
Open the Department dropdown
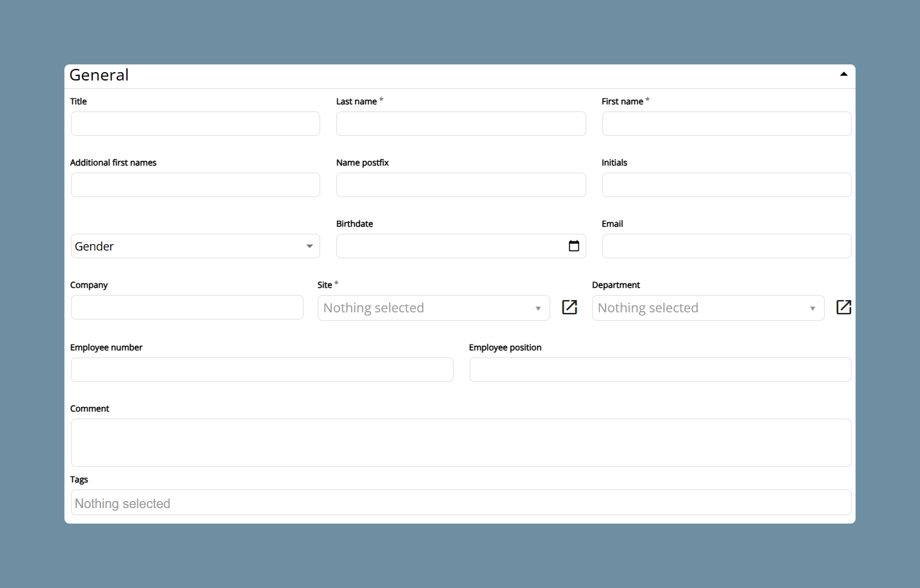point(708,308)
